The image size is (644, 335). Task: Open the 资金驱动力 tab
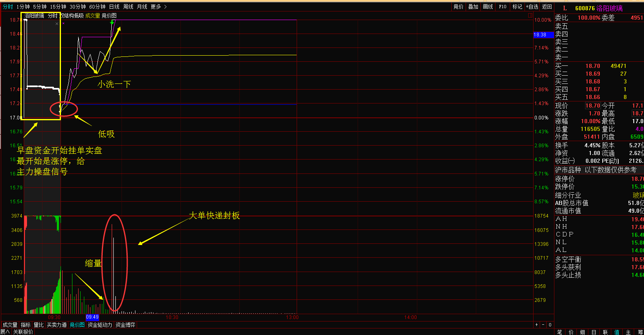click(100, 325)
